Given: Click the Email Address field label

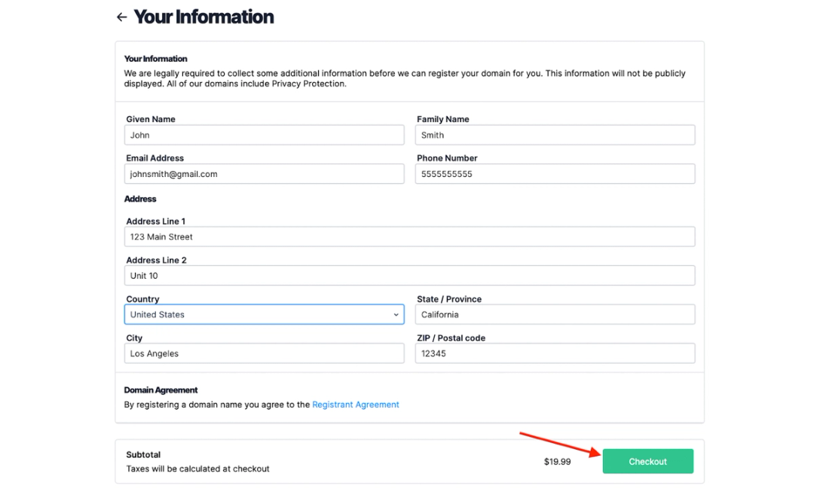Looking at the screenshot, I should [155, 157].
